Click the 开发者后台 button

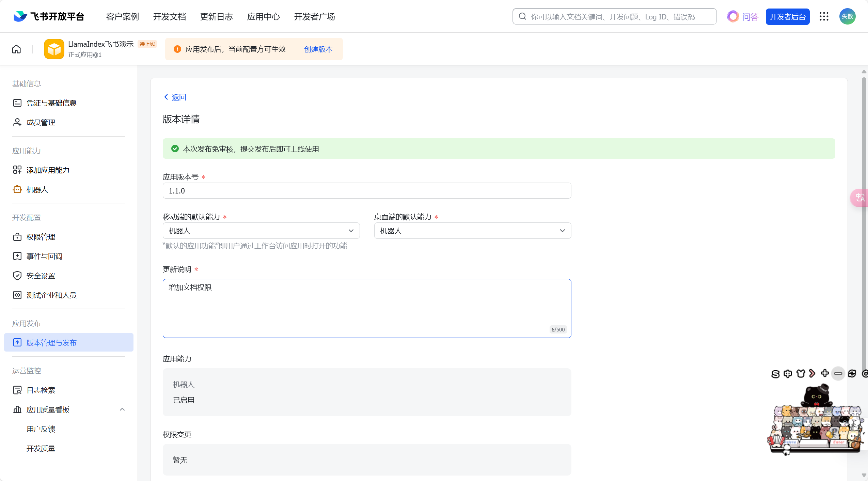click(787, 16)
